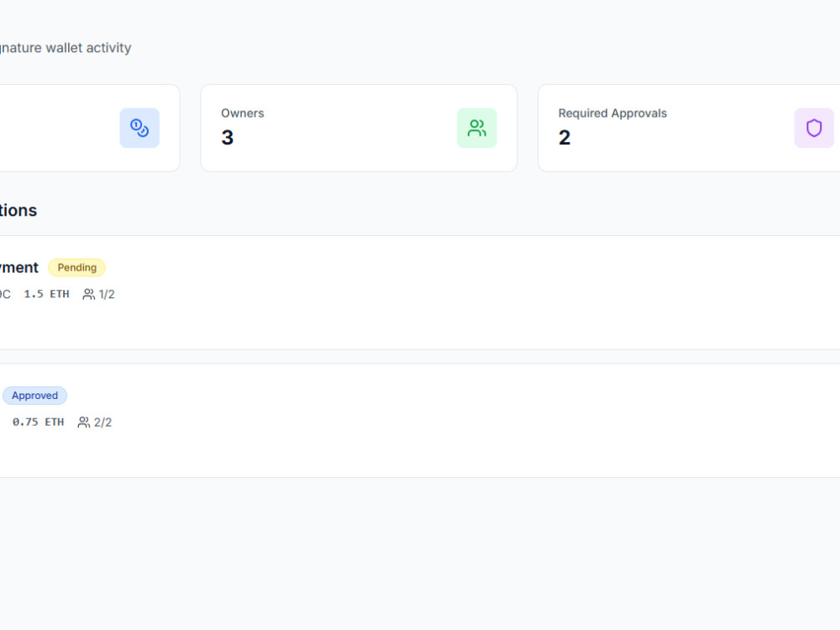The height and width of the screenshot is (630, 840).
Task: Select the 0.75 ETH amount
Action: pyautogui.click(x=38, y=423)
